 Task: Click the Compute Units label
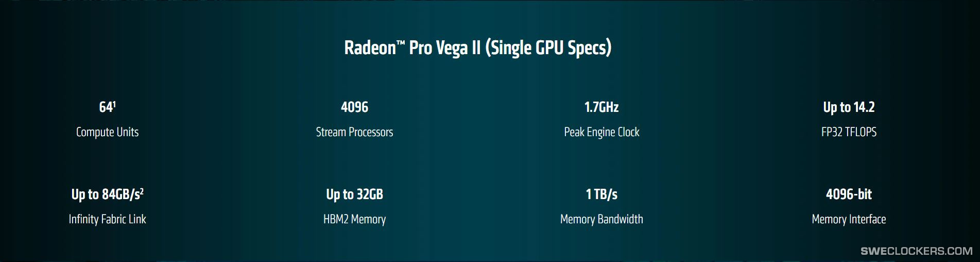tap(107, 132)
